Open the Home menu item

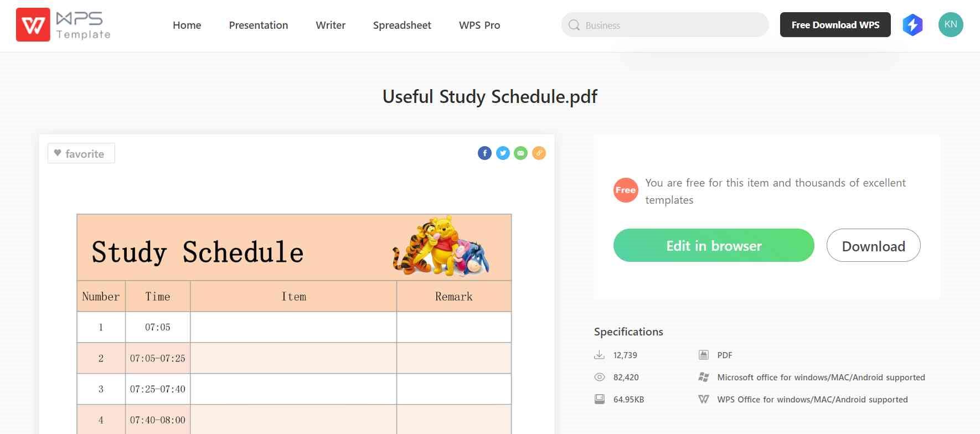[x=187, y=25]
